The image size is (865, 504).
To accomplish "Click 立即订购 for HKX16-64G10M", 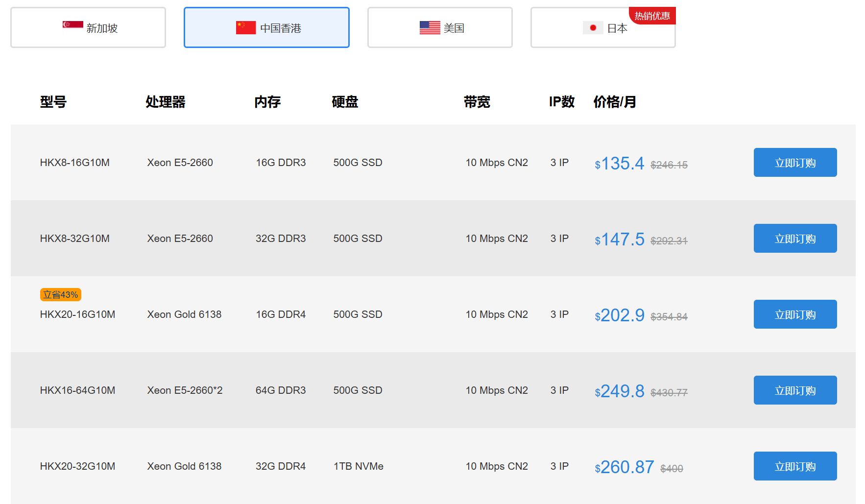I will (794, 390).
